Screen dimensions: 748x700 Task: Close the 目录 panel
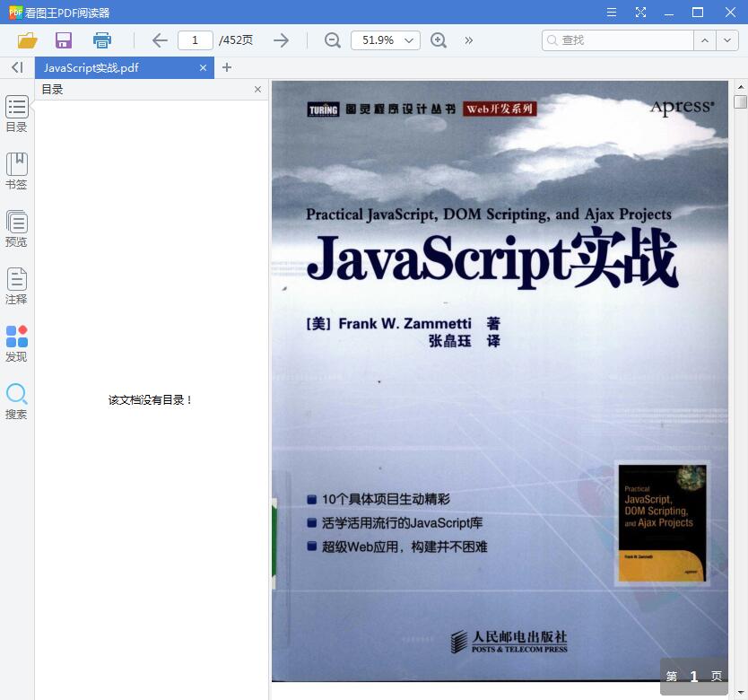[x=257, y=89]
